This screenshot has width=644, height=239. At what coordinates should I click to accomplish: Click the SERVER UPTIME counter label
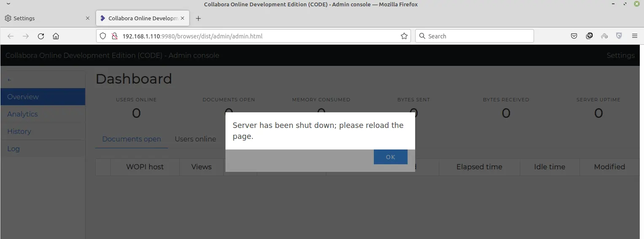coord(598,100)
